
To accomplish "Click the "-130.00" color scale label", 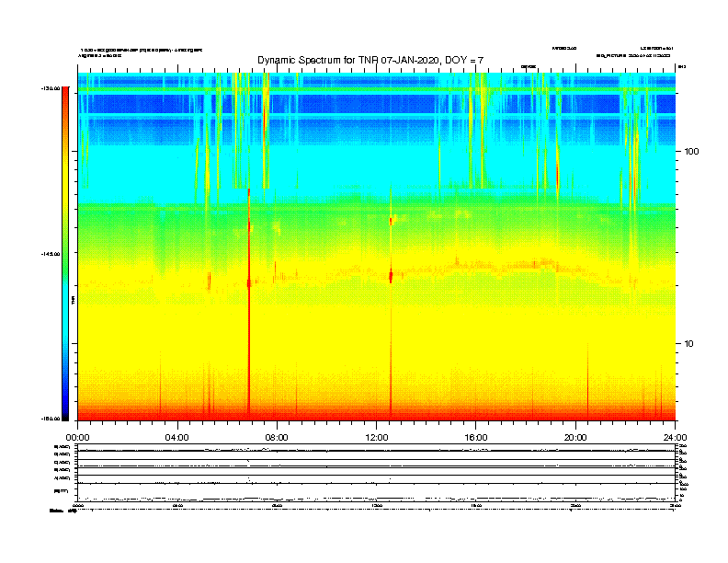I will tap(51, 88).
